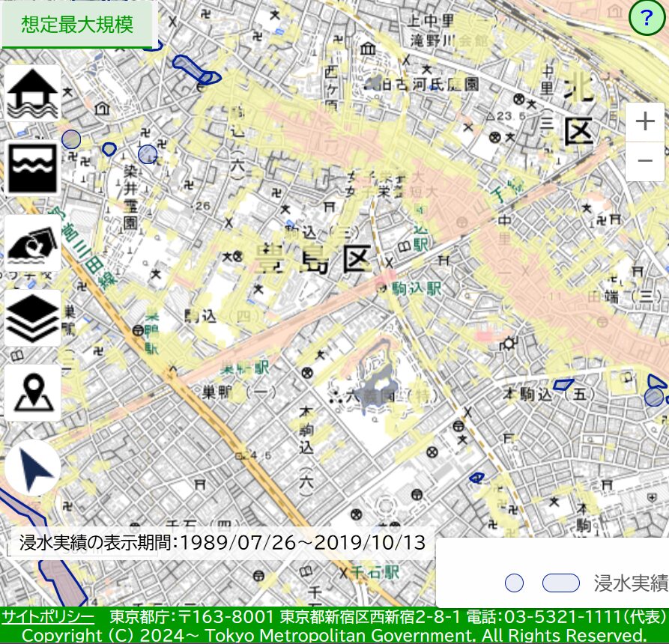Zoom out with the minus button
Screen dimensions: 669x644
click(644, 161)
